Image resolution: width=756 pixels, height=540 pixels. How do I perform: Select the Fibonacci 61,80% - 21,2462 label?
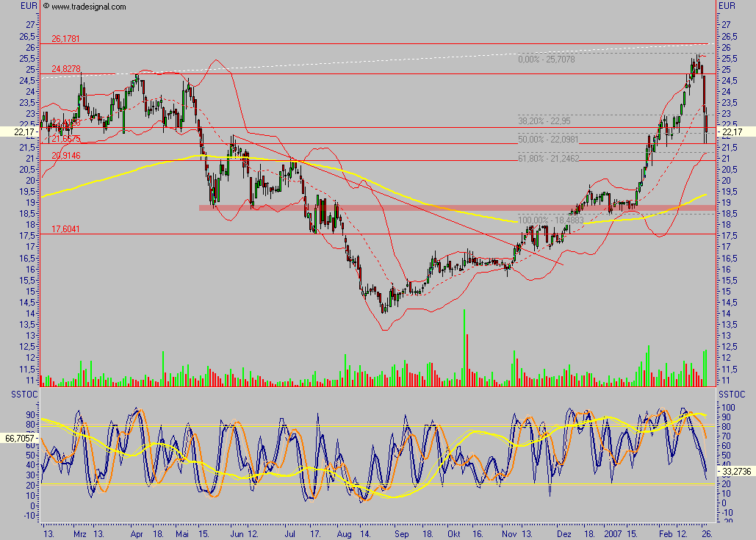pyautogui.click(x=549, y=158)
